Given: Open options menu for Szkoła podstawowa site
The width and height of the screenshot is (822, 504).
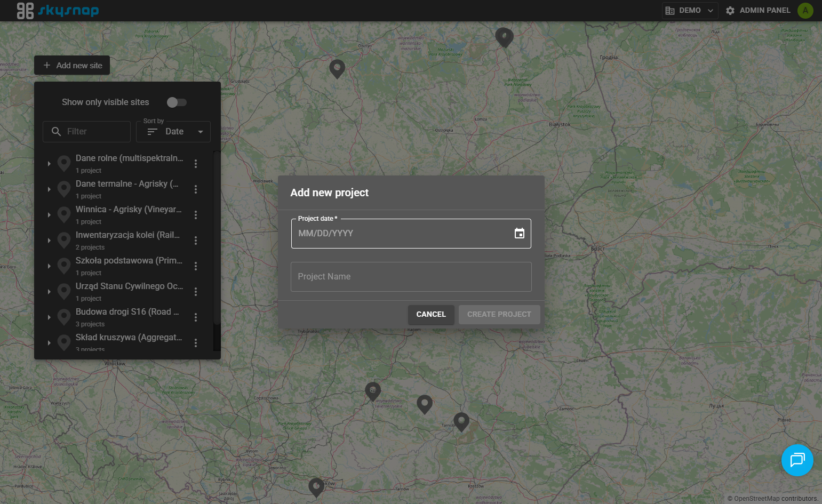Looking at the screenshot, I should click(196, 266).
